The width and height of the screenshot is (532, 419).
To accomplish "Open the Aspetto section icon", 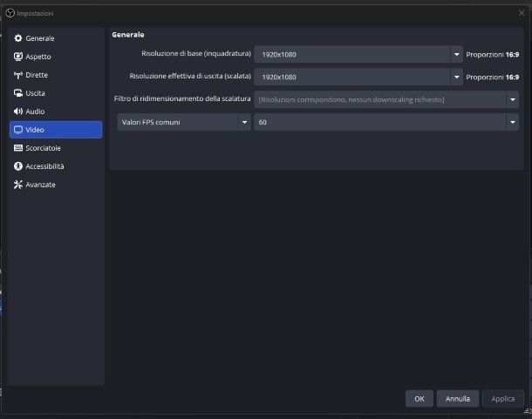I will coord(18,57).
